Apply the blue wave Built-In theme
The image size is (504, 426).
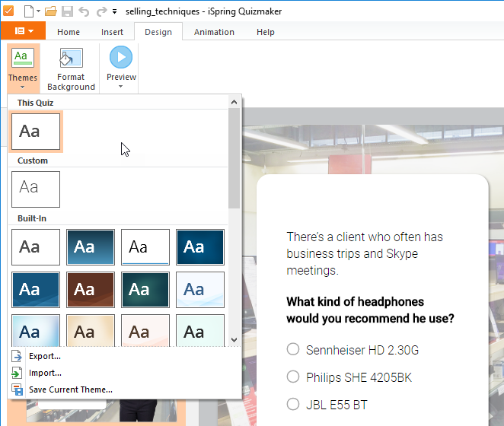pos(36,290)
